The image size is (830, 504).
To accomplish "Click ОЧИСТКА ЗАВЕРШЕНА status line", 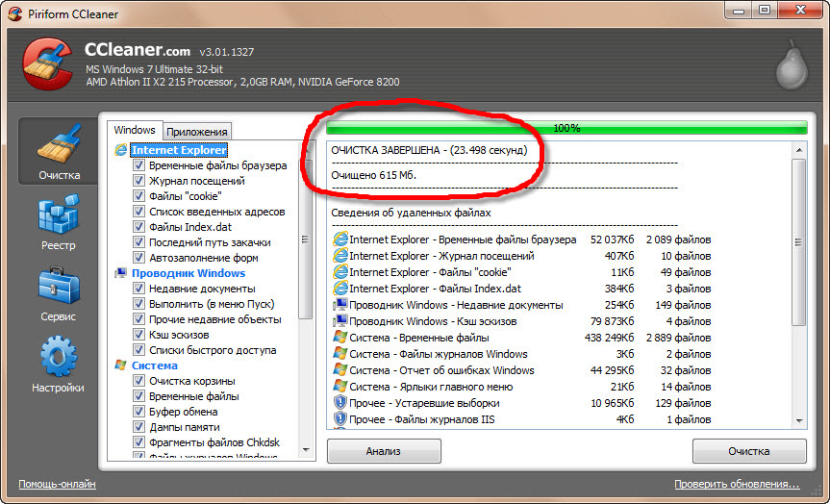I will tap(429, 150).
